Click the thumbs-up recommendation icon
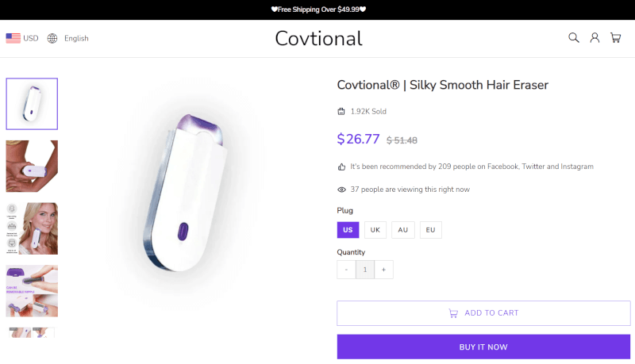This screenshot has height=364, width=635. (341, 167)
